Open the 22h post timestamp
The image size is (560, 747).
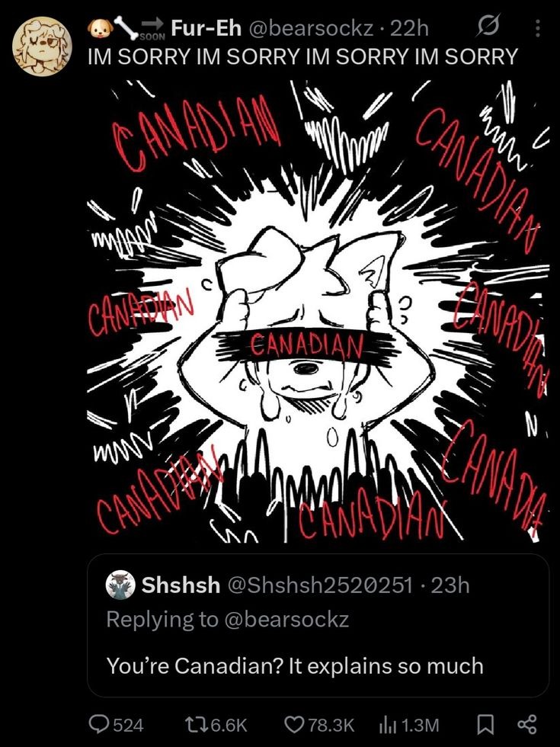(x=409, y=29)
